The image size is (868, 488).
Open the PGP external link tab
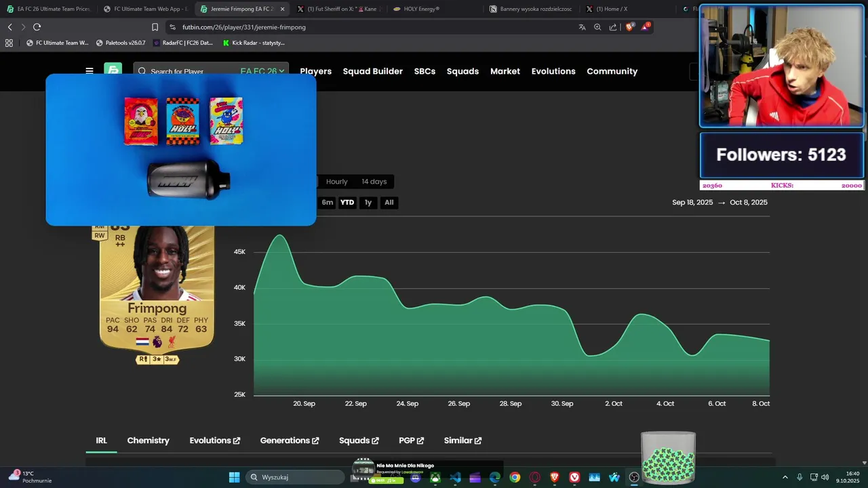tap(411, 441)
